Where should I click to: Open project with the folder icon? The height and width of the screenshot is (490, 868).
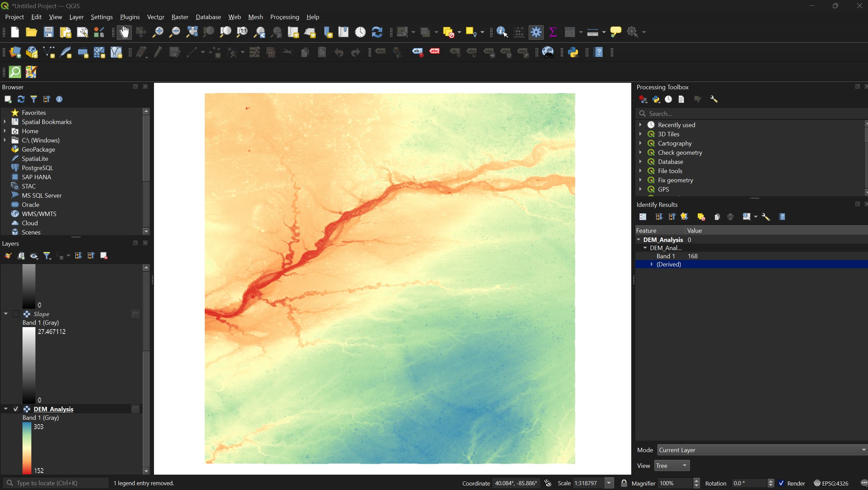coord(31,32)
